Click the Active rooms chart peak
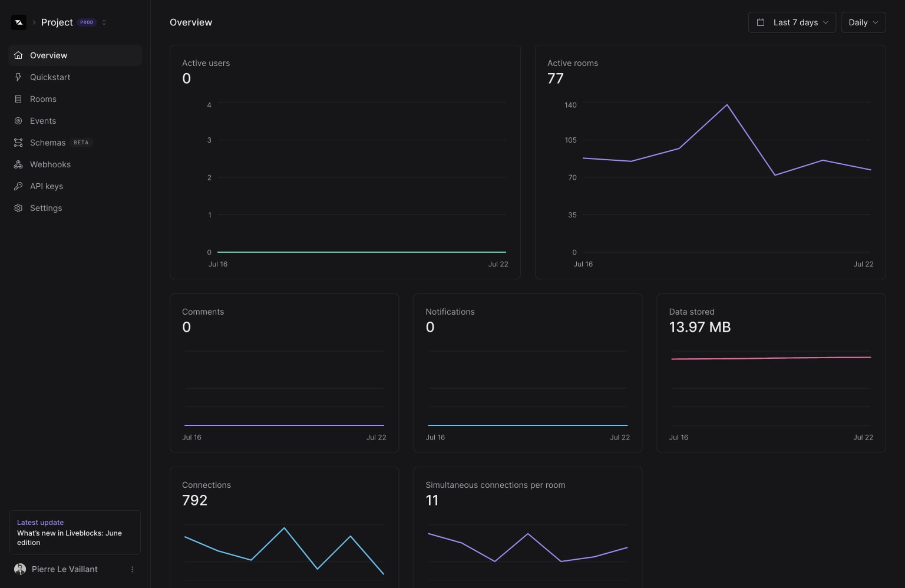The height and width of the screenshot is (588, 905). (726, 105)
